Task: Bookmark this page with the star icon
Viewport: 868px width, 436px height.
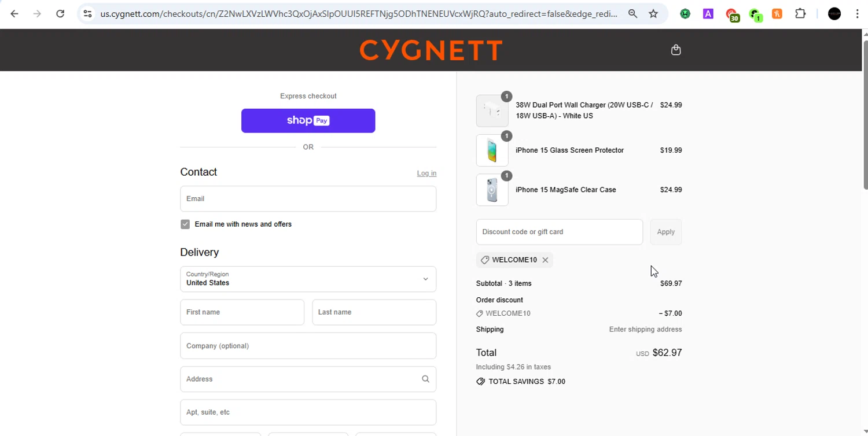Action: point(653,13)
